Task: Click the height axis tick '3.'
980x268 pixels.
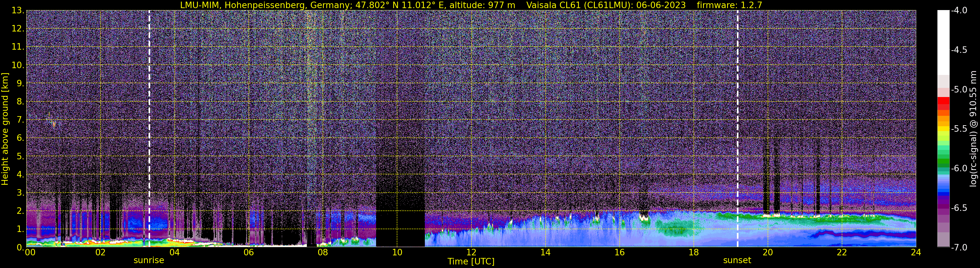Action: [20, 192]
